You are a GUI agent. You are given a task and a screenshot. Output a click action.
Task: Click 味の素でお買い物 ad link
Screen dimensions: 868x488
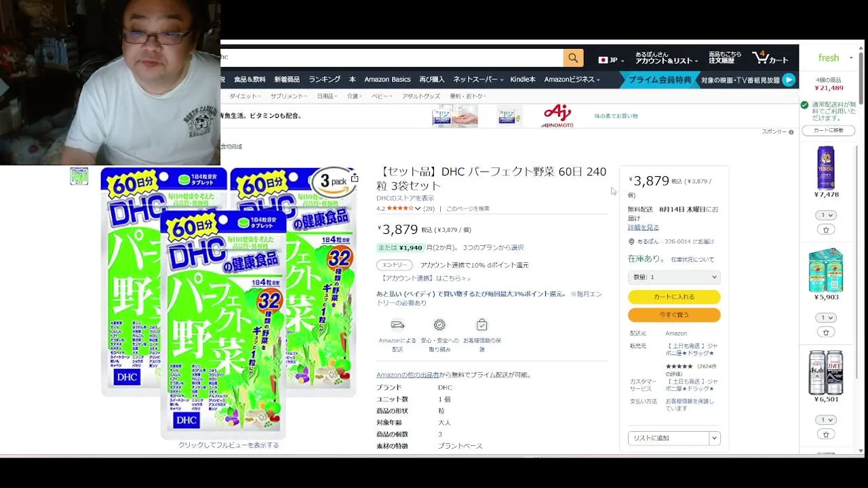pyautogui.click(x=616, y=116)
